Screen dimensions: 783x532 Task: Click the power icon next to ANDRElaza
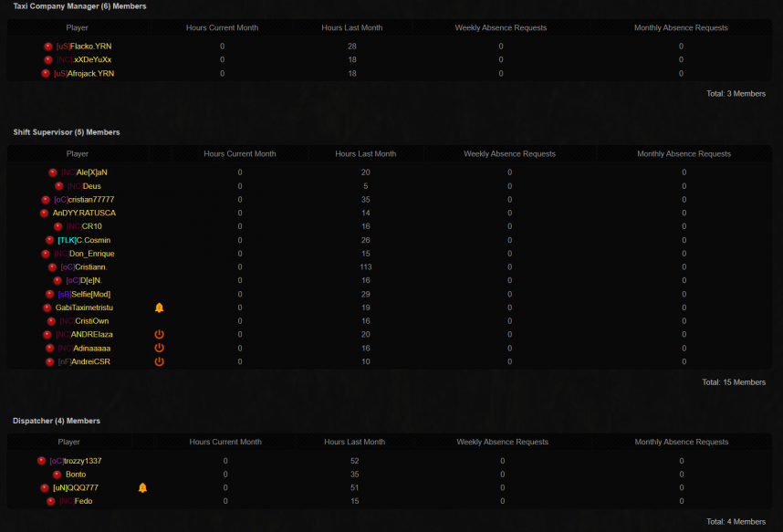coord(160,335)
